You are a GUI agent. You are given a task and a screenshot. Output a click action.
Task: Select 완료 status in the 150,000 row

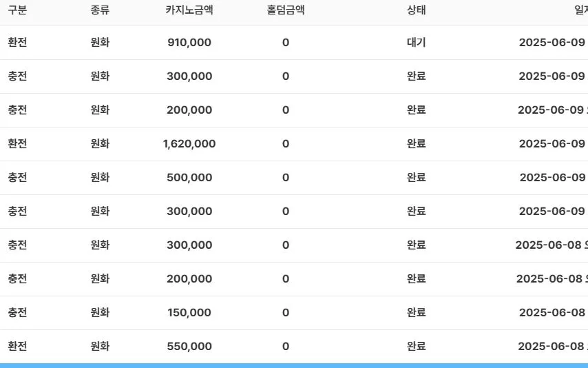click(417, 312)
